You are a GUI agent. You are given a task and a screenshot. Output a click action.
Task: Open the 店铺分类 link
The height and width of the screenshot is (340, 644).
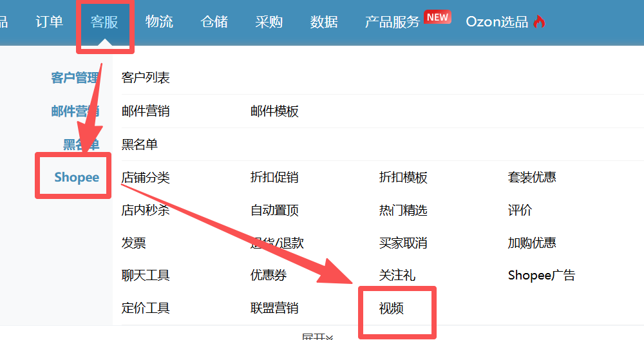[x=146, y=177]
